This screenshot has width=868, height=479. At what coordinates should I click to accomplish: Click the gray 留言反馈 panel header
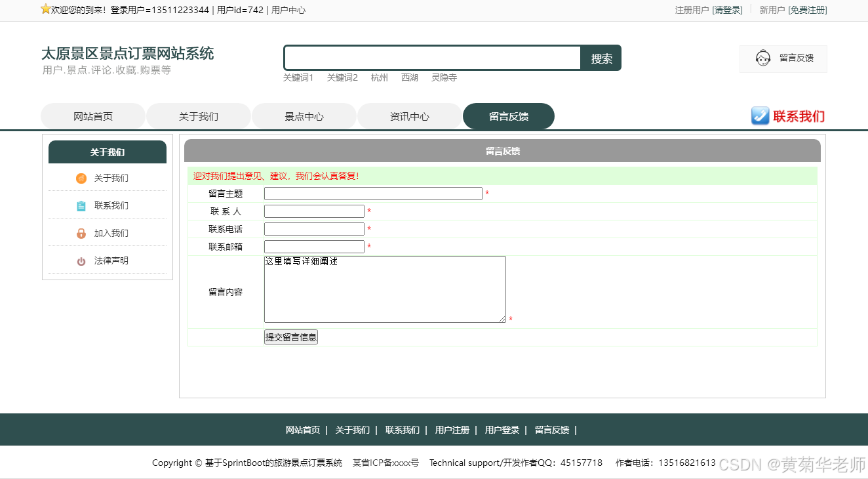pos(502,151)
